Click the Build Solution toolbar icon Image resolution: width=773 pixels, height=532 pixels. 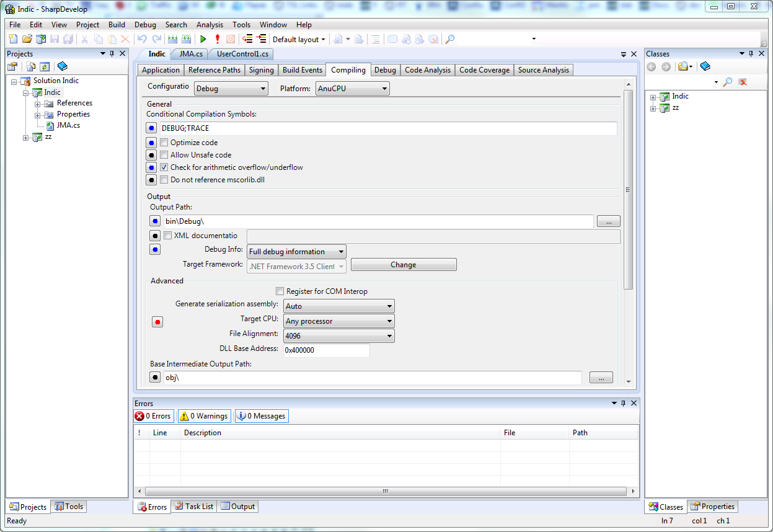click(173, 39)
